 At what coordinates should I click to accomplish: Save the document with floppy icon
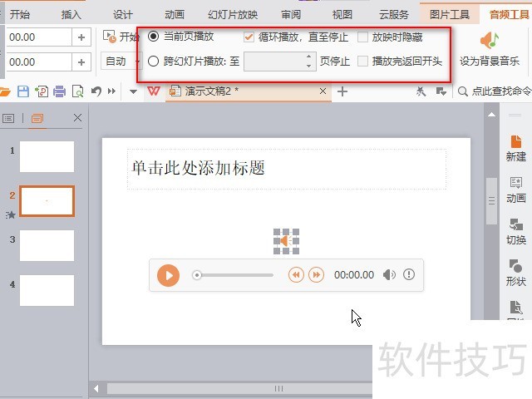point(23,91)
